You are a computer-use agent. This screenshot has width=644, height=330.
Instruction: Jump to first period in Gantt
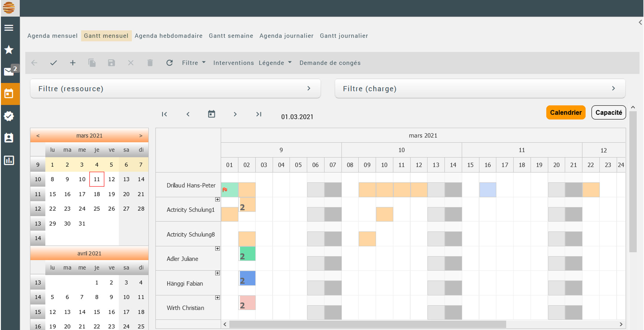click(164, 114)
